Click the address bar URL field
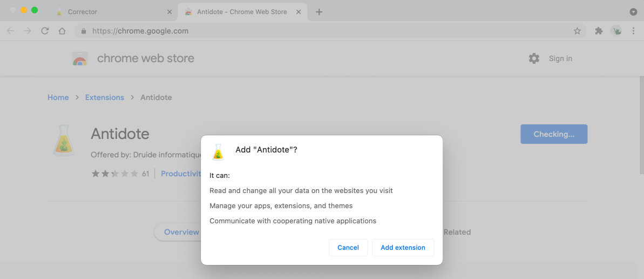The height and width of the screenshot is (279, 644). pos(324,31)
